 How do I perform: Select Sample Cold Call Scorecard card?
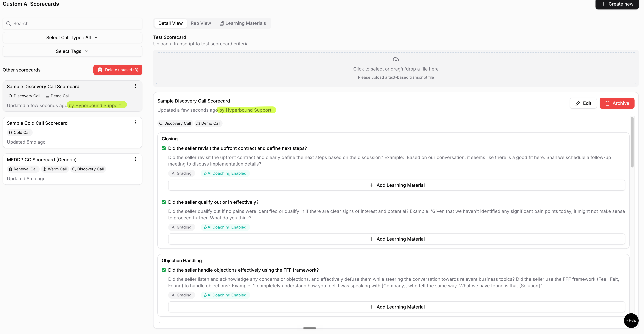(x=72, y=133)
